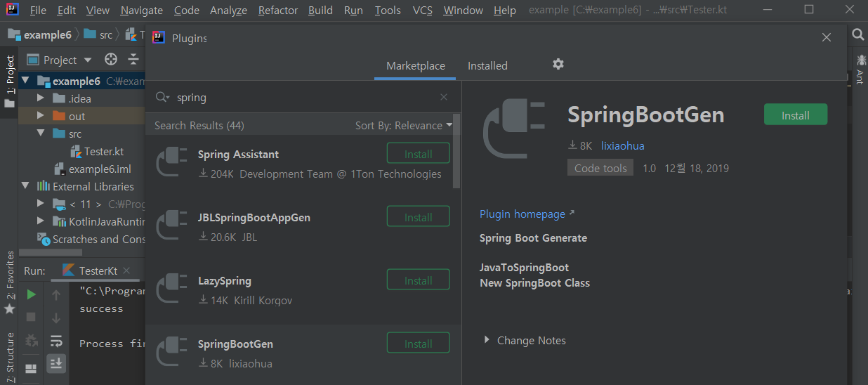Collapse External Libraries node
Viewport: 868px width, 385px height.
click(26, 186)
